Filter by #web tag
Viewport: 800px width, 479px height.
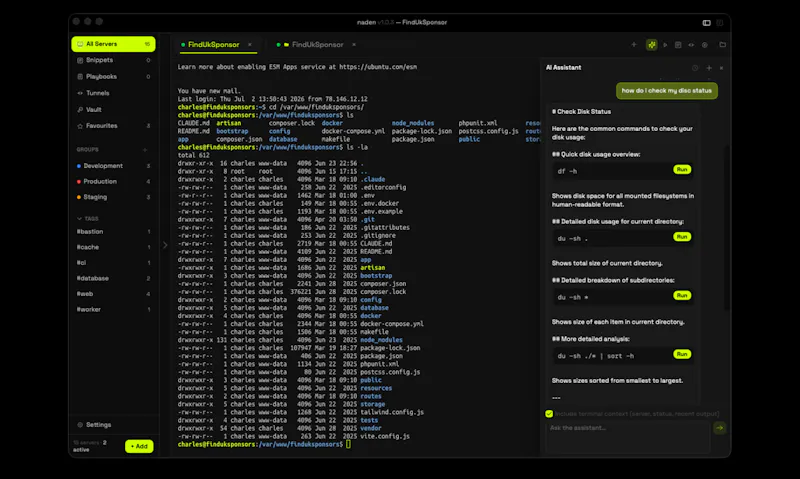(x=113, y=294)
